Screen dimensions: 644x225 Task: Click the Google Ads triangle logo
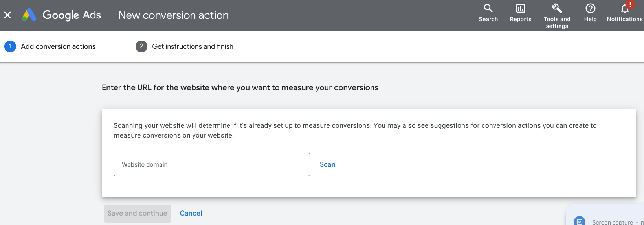[29, 15]
